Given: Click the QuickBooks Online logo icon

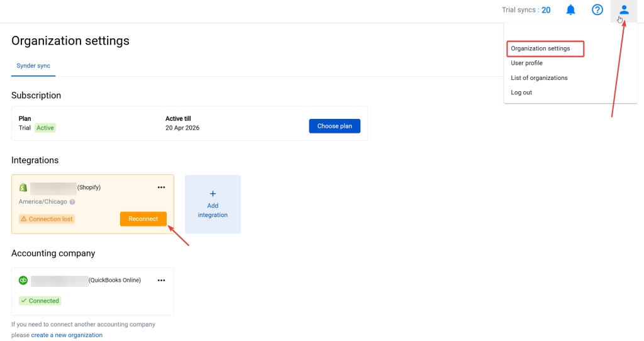Looking at the screenshot, I should coord(23,281).
